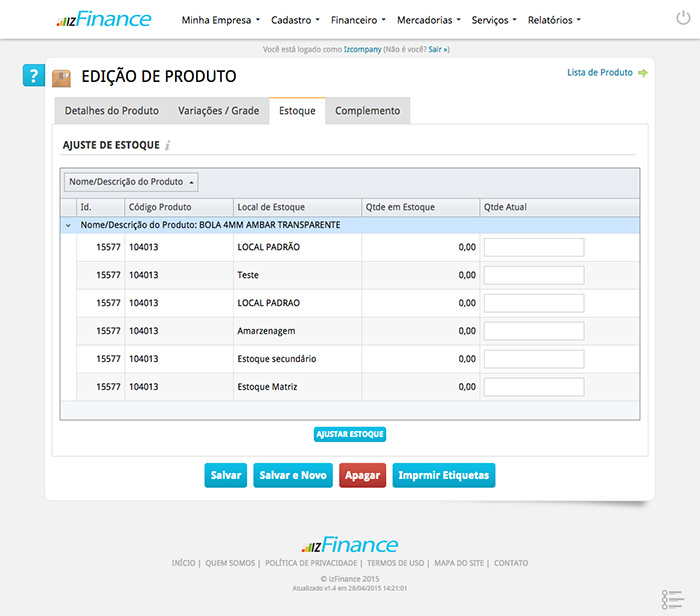700x616 pixels.
Task: Open the Minha Empresa menu
Action: tap(220, 20)
